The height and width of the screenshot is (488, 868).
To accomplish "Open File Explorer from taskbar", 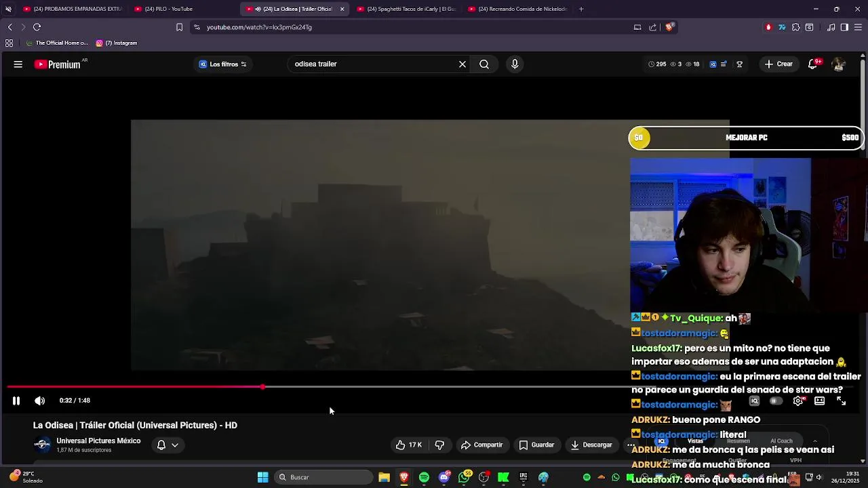I will click(384, 477).
